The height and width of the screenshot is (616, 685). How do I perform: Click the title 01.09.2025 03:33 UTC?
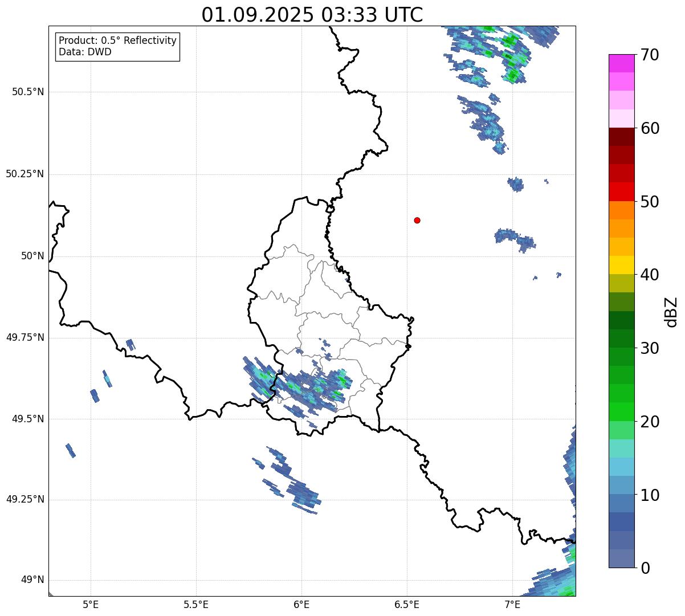coord(312,15)
